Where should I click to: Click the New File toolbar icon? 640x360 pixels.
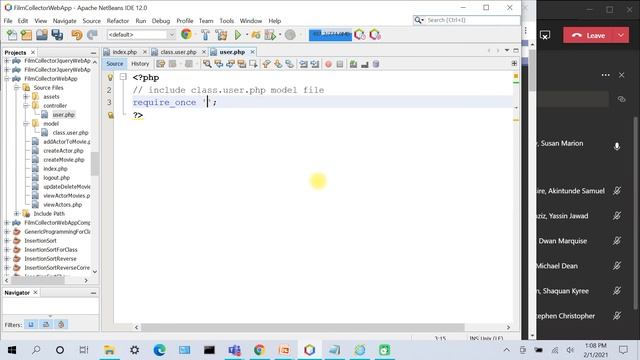12,35
